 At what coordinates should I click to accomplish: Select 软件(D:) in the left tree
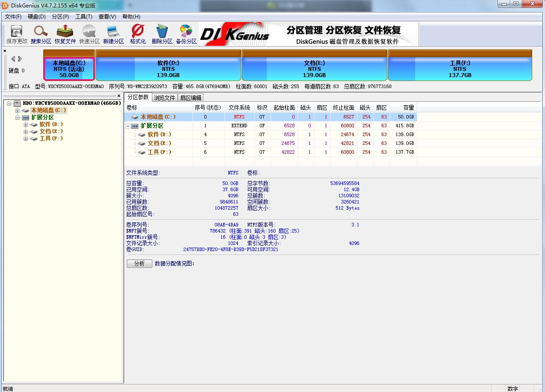click(x=51, y=125)
